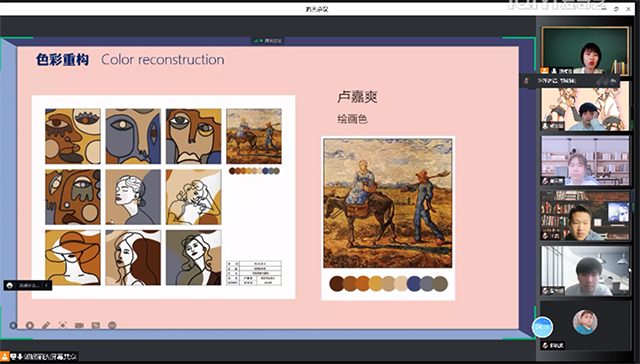This screenshot has width=640, height=364.
Task: Click the dark brown swatch in large palette
Action: click(x=337, y=284)
